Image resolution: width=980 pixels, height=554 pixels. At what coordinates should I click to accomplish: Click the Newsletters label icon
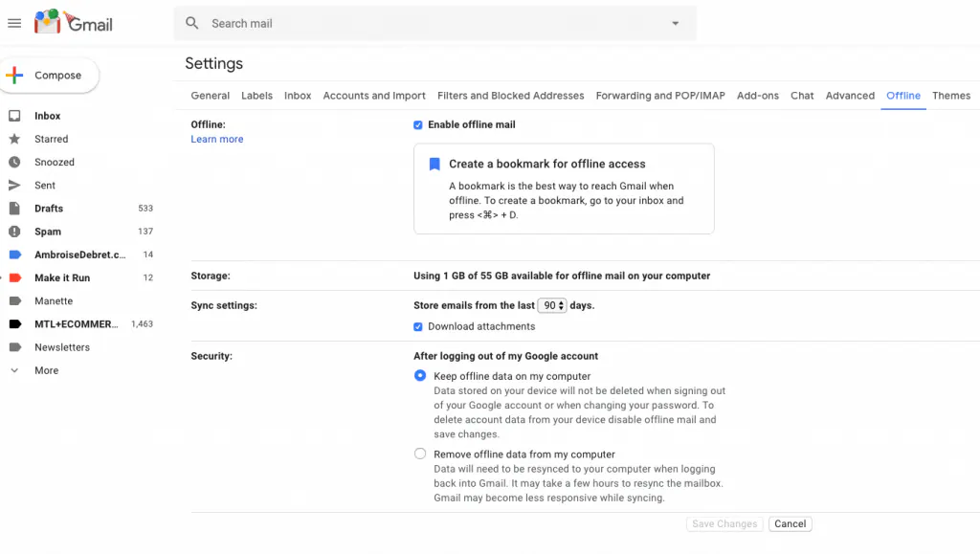15,346
